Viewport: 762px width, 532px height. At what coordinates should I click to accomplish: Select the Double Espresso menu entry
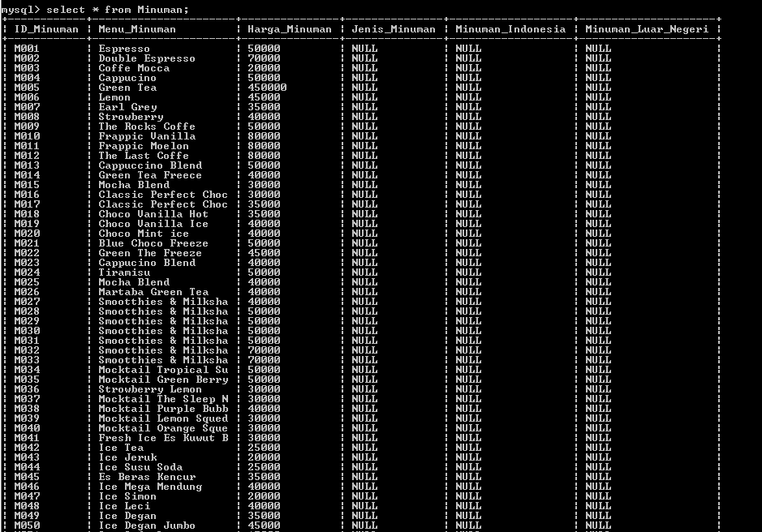pos(147,58)
